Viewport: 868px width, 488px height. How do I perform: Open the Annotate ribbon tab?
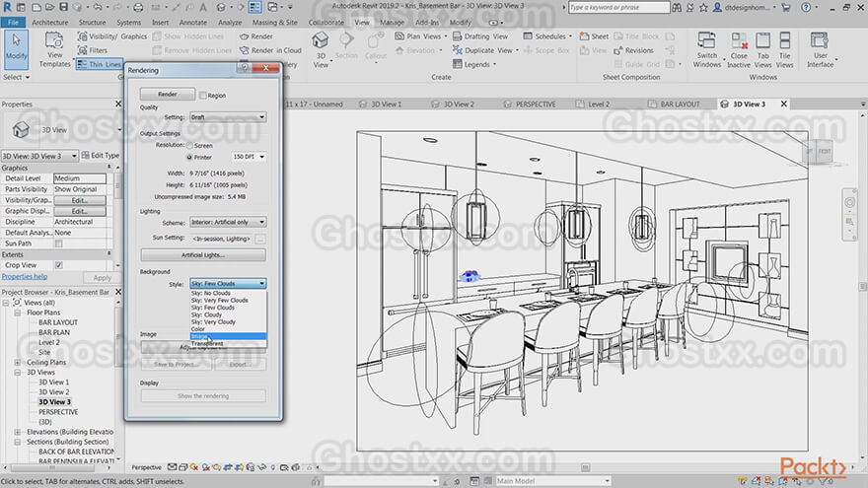point(193,22)
